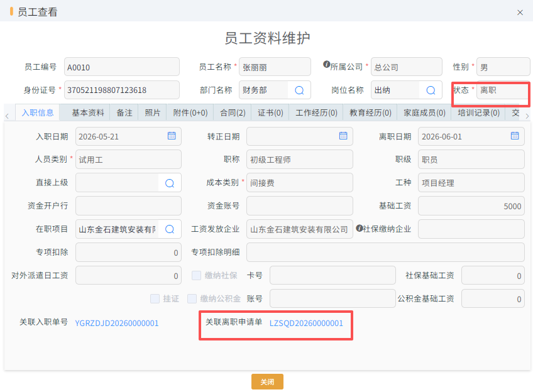Open the calendar icon for 入职日期
This screenshot has width=533, height=392.
[172, 136]
